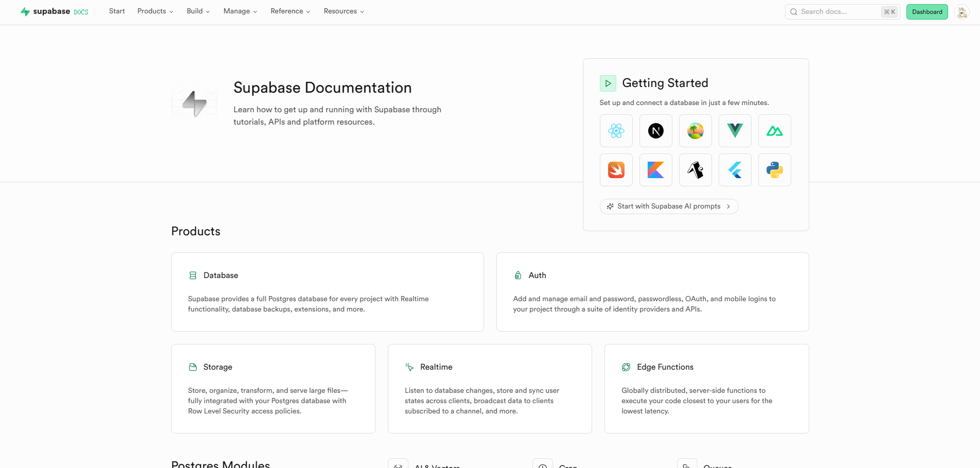The width and height of the screenshot is (980, 468).
Task: Open the Kotlin quickstart icon
Action: (x=655, y=170)
